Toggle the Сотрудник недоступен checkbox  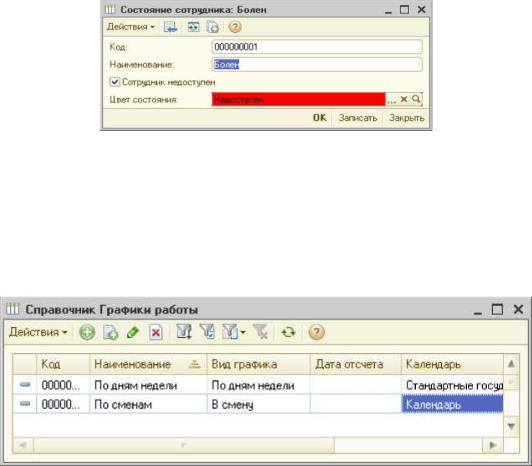pos(115,82)
